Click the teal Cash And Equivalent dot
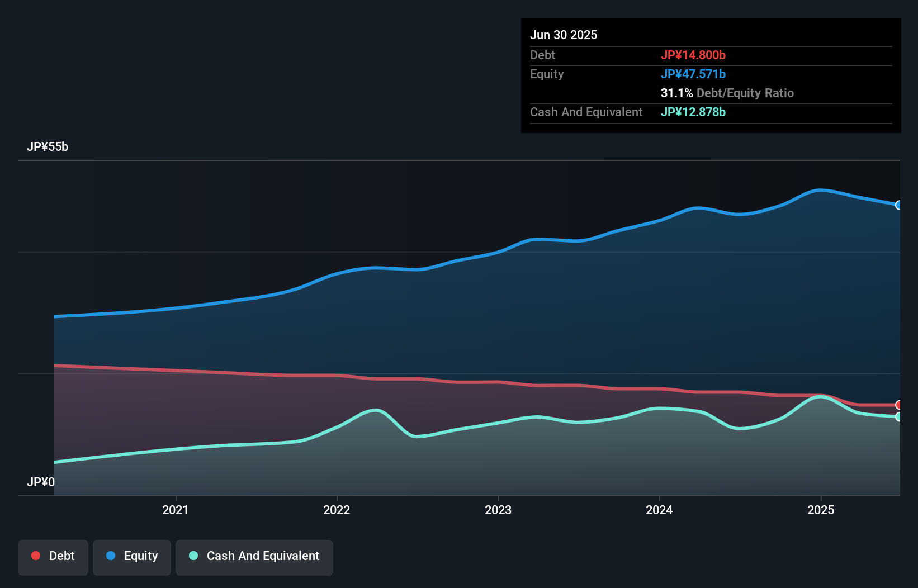 [193, 555]
